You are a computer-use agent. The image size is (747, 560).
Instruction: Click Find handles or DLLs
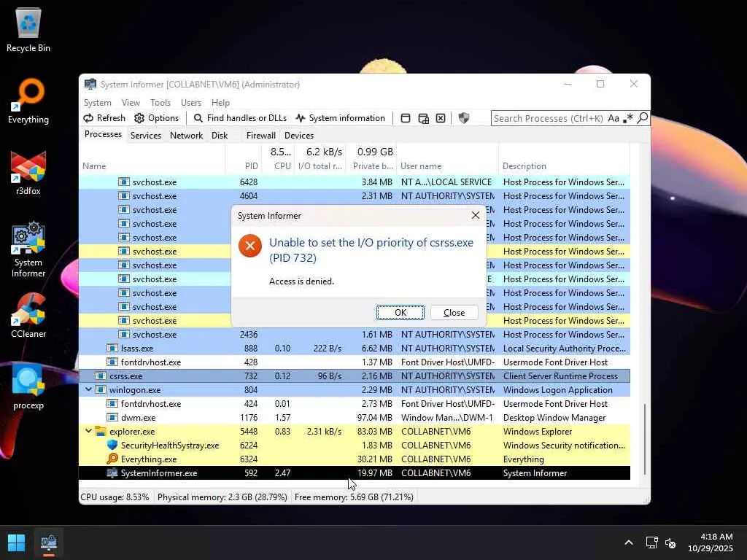pyautogui.click(x=240, y=118)
